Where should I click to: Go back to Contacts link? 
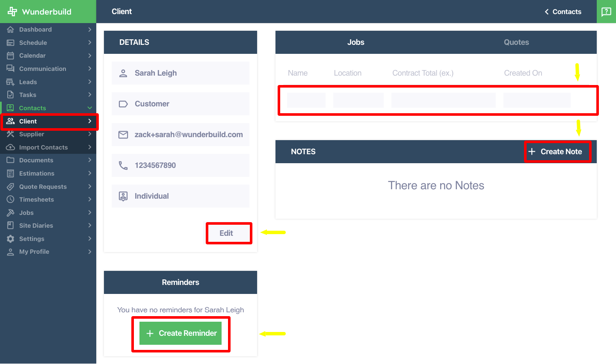(563, 12)
